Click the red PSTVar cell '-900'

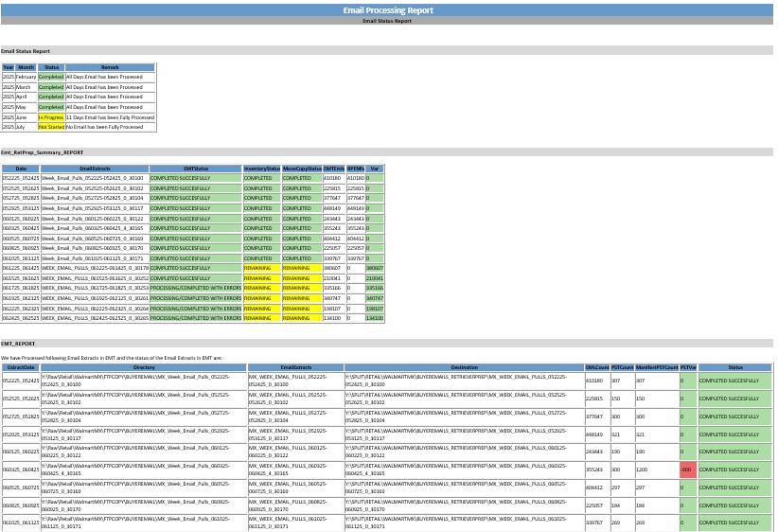click(689, 470)
